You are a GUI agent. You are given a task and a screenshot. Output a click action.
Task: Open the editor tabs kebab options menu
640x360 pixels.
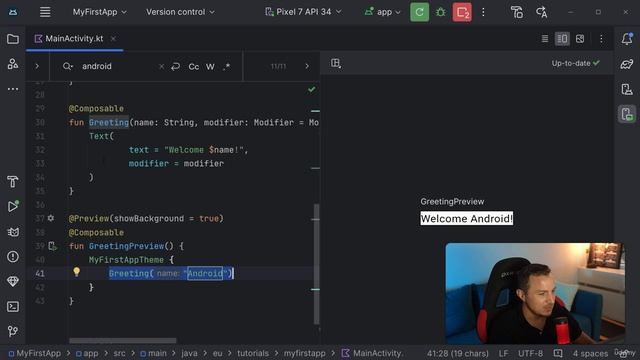coord(601,39)
